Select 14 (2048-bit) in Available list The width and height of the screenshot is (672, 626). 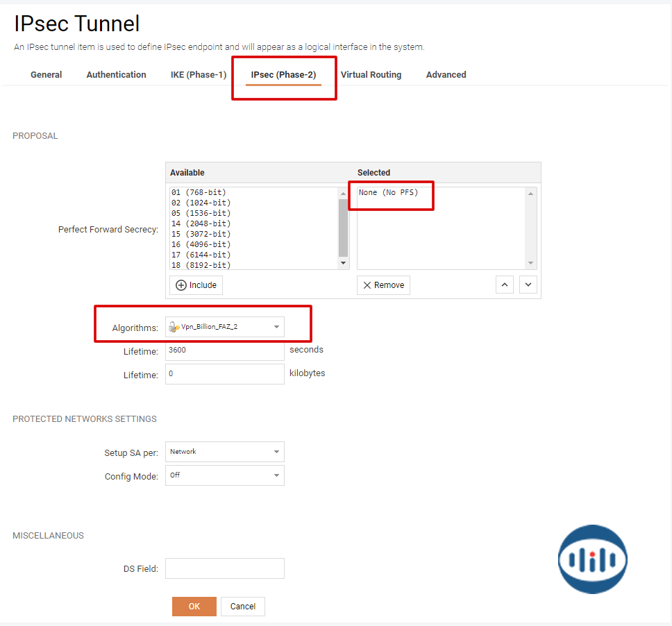tap(201, 223)
